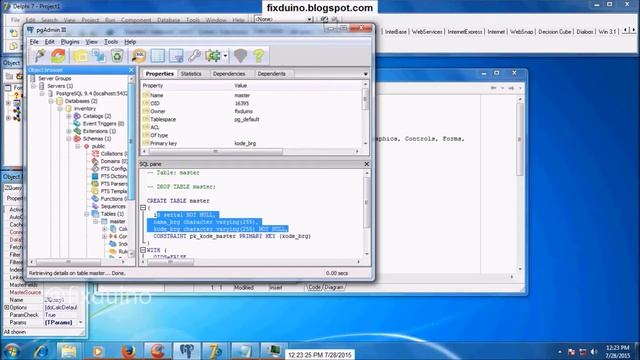This screenshot has height=360, width=640.
Task: Click the Drop object recycle bin icon
Action: [117, 56]
